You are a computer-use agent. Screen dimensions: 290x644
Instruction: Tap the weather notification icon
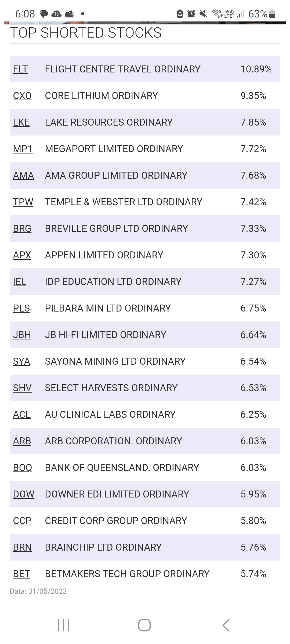click(69, 14)
